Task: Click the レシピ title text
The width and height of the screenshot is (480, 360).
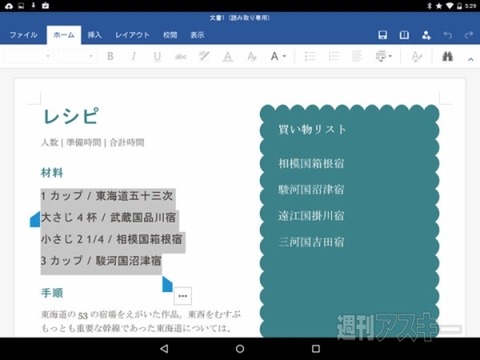Action: click(x=71, y=116)
